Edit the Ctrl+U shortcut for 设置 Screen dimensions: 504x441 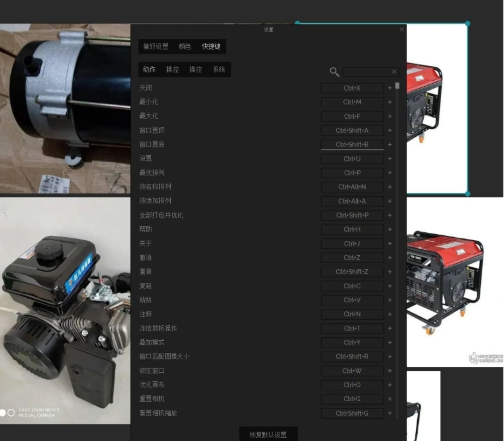click(x=352, y=159)
